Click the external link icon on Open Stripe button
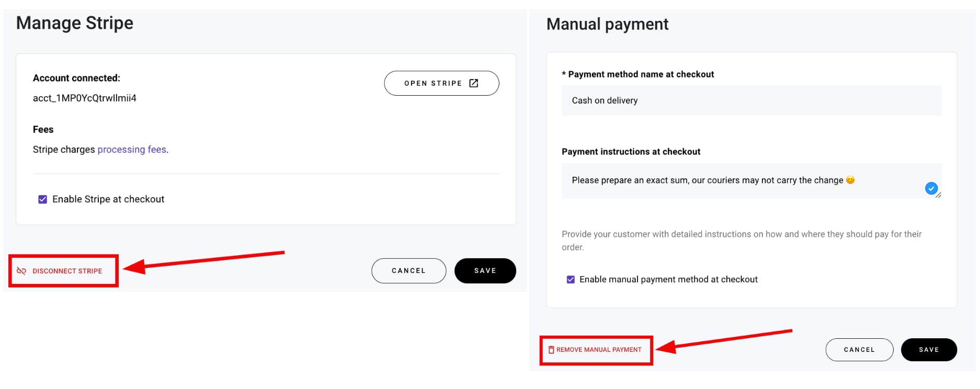This screenshot has width=980, height=389. 474,83
